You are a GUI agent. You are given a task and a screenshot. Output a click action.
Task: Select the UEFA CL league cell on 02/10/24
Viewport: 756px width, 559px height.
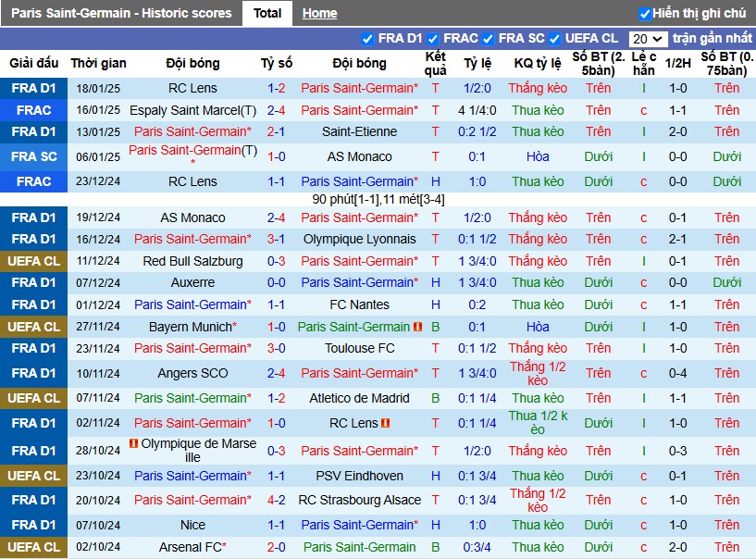click(x=33, y=547)
